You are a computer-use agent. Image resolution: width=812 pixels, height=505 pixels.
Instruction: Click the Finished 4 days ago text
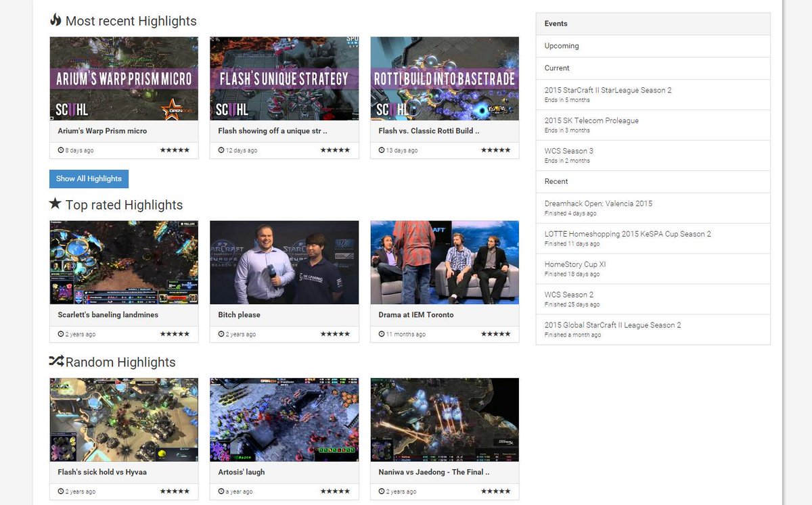pos(570,214)
